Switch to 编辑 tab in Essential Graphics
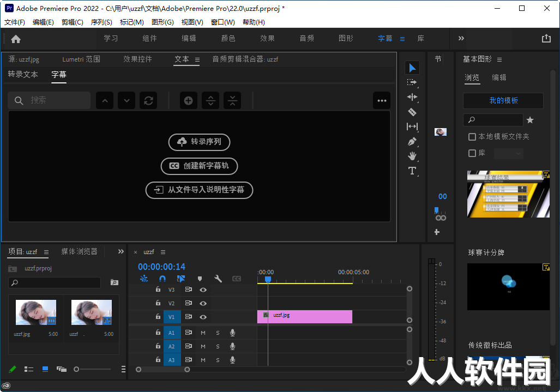Viewport: 560px width, 392px height. (499, 77)
